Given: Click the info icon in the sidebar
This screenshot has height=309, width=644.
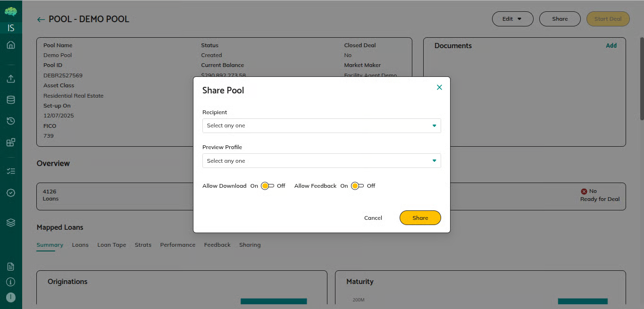Looking at the screenshot, I should 11,282.
